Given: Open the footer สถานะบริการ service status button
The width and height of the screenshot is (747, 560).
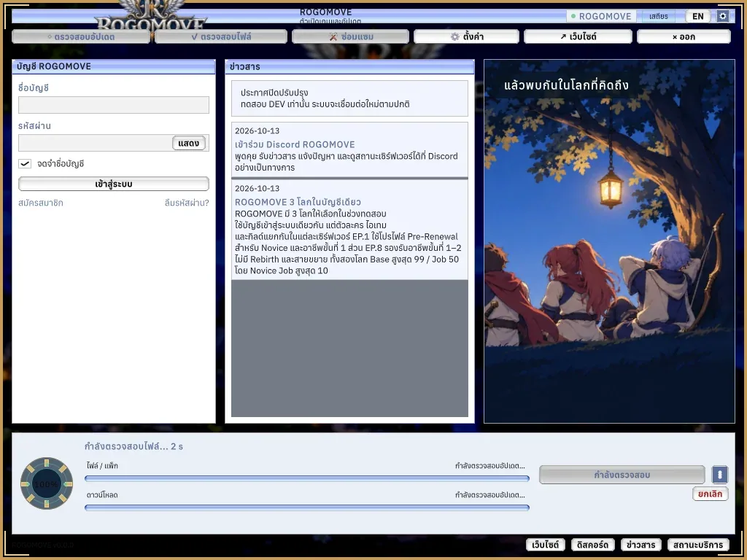Looking at the screenshot, I should (698, 545).
